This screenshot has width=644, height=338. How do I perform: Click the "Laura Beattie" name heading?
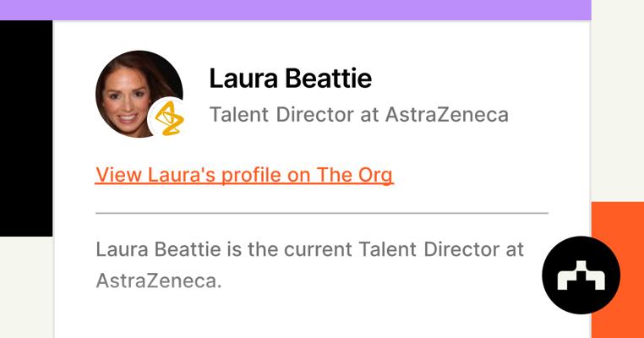(x=290, y=79)
